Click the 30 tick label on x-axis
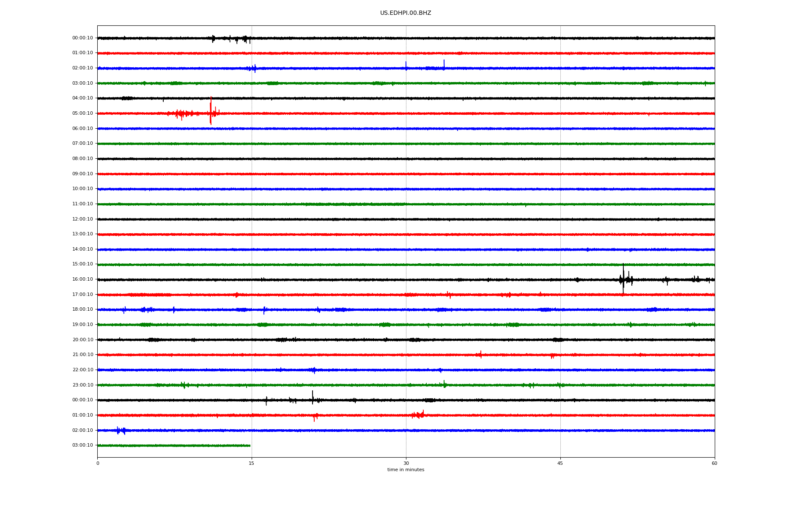 (x=406, y=463)
